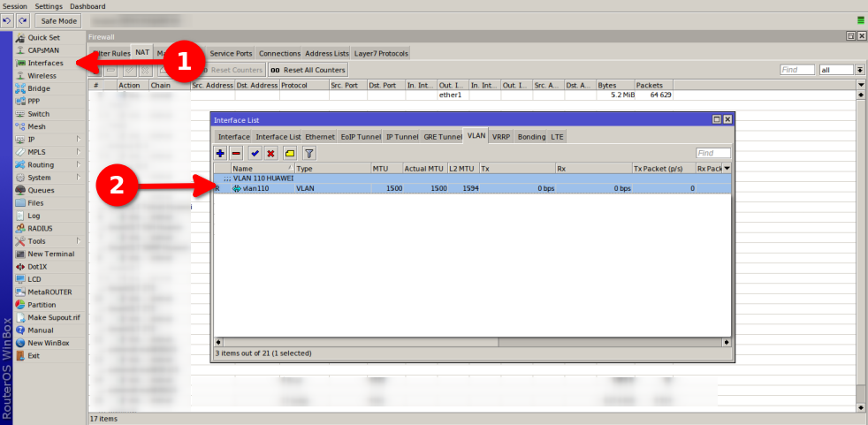This screenshot has width=868, height=425.
Task: Switch to the Bonding tab
Action: coord(531,137)
